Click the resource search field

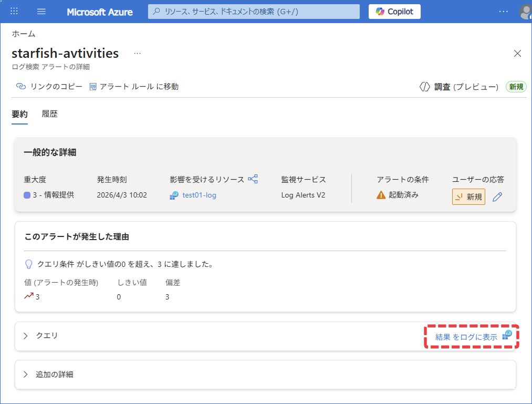254,12
